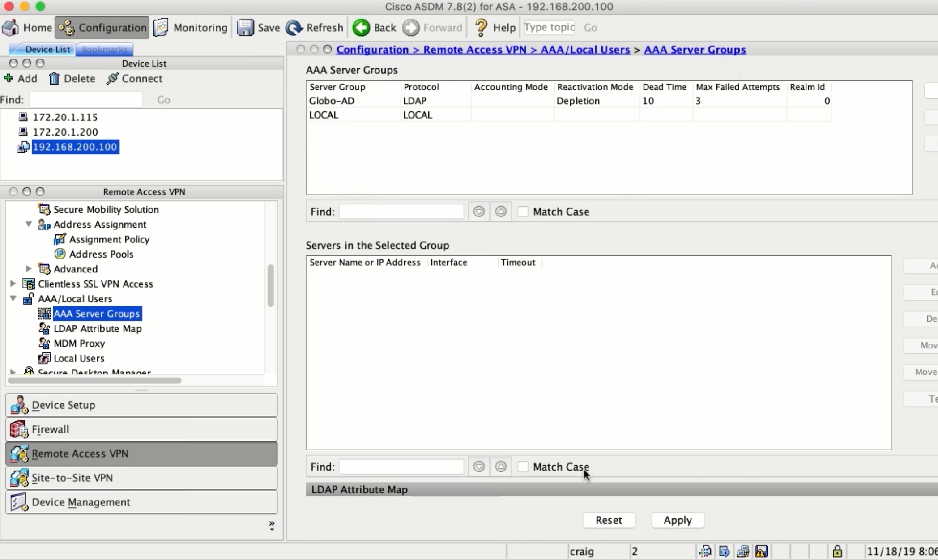Click the Help question mark icon
Screen dimensions: 938x560
tap(481, 28)
